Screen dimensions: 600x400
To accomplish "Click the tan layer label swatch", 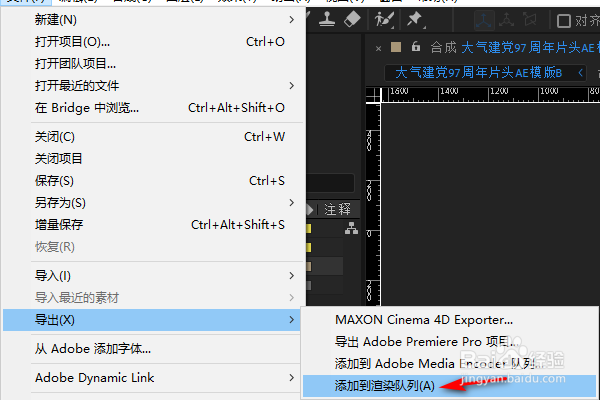I will [x=309, y=266].
